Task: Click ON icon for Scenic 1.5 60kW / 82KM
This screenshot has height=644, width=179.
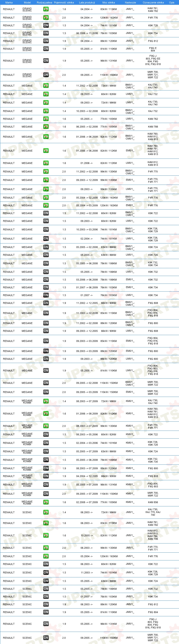Action: [46, 564]
